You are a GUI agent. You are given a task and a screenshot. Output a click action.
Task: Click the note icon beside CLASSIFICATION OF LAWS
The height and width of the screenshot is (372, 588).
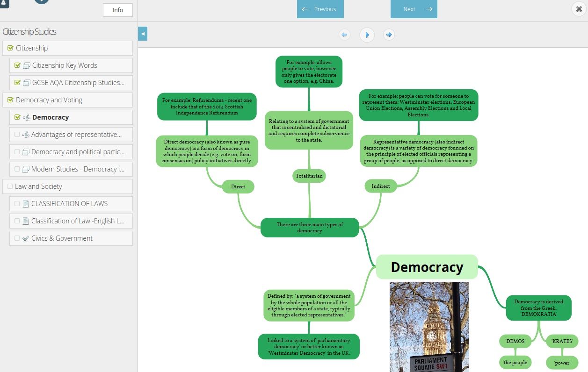click(26, 204)
